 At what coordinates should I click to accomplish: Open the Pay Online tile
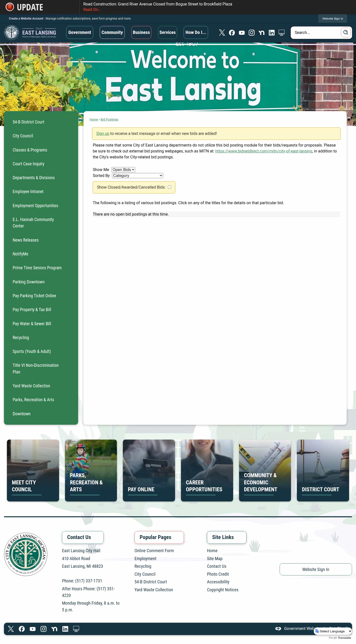149,470
